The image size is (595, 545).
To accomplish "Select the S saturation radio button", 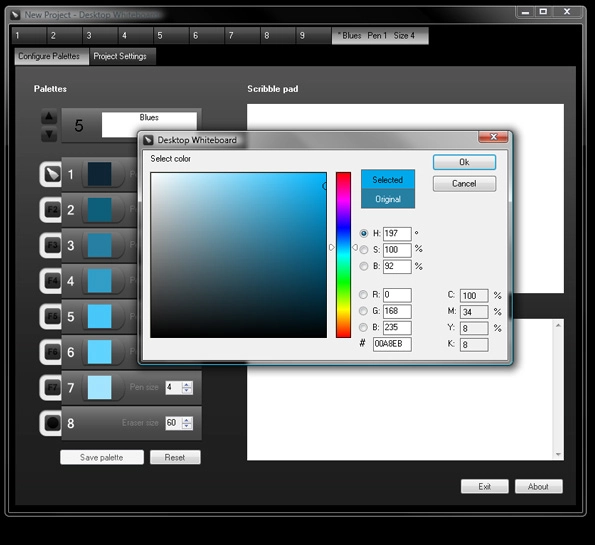I will (x=364, y=250).
